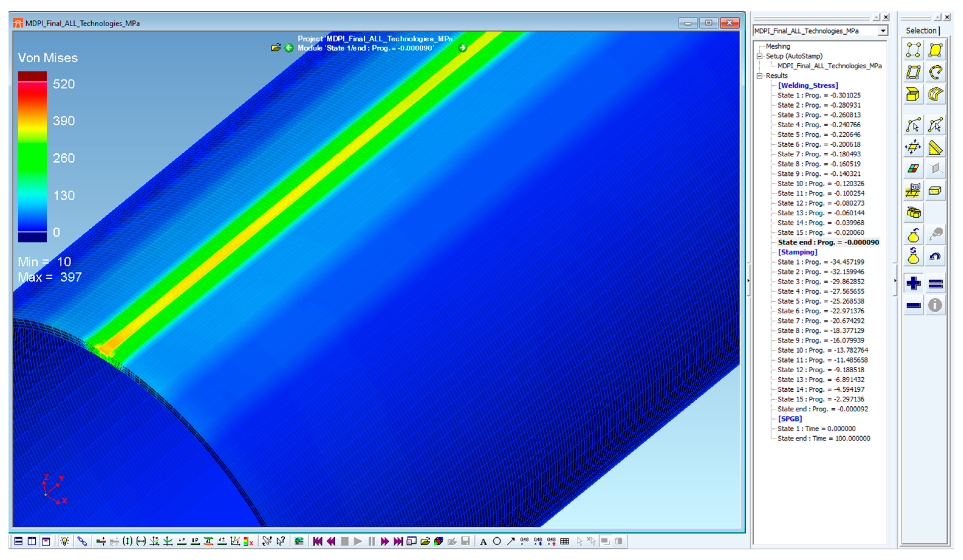
Task: Select 'State end : Prog. = -0.000090' row
Action: point(828,242)
